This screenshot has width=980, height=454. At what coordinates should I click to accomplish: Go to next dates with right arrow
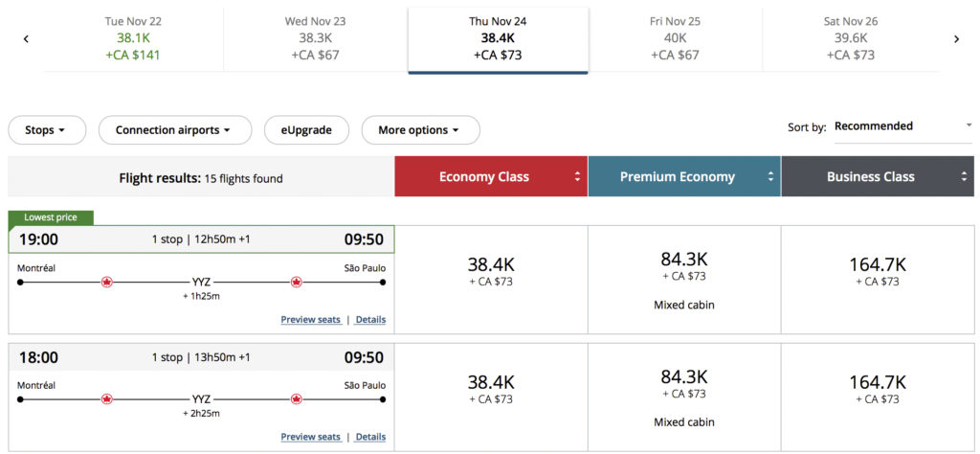956,39
